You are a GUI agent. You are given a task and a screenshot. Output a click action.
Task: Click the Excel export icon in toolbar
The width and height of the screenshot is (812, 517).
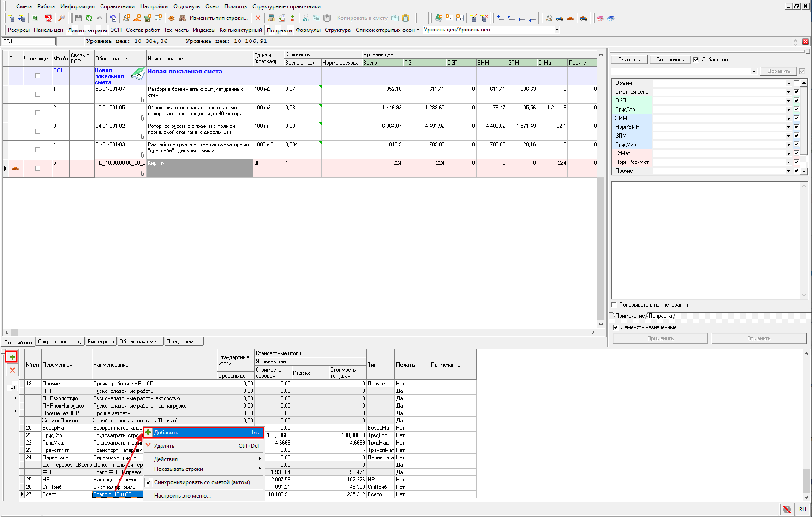[x=35, y=18]
